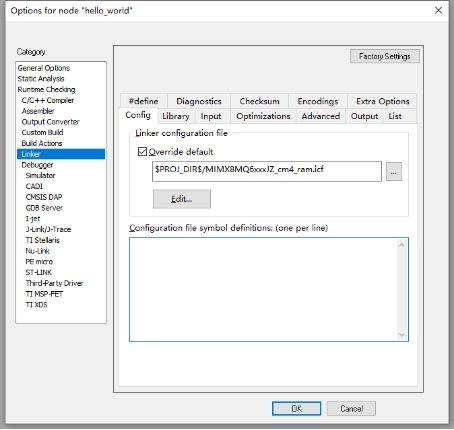This screenshot has height=430, width=454.
Task: Select Simulator under Debugger
Action: (40, 175)
